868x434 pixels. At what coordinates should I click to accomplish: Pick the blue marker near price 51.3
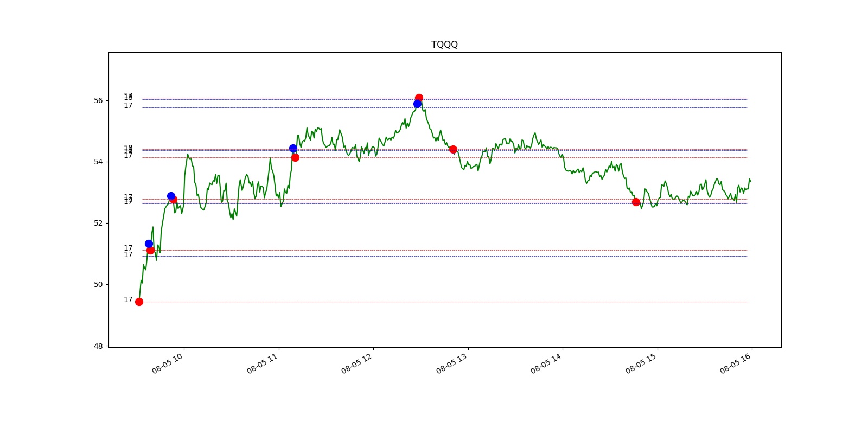[149, 244]
